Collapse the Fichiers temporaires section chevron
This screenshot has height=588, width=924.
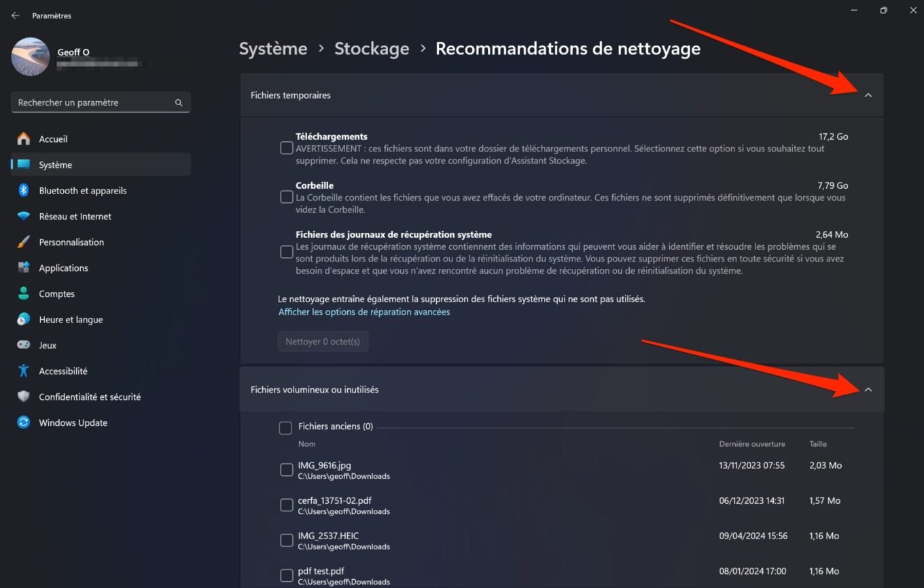pyautogui.click(x=868, y=96)
